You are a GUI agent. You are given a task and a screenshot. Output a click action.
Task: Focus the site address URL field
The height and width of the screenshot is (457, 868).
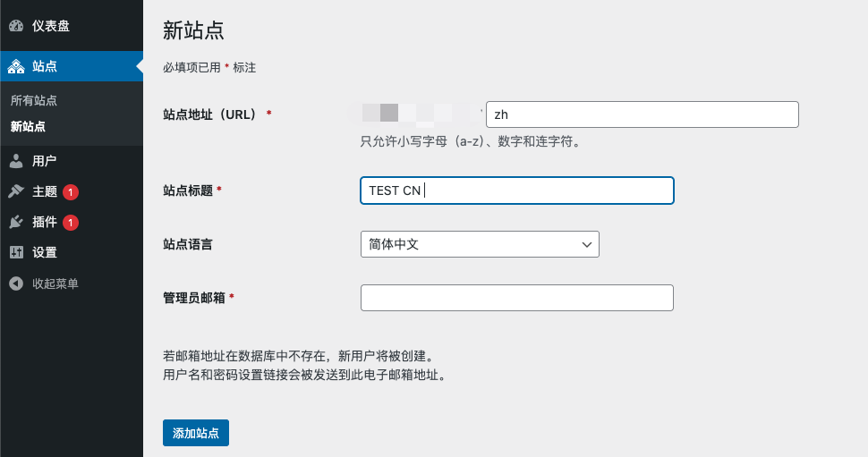[x=642, y=114]
